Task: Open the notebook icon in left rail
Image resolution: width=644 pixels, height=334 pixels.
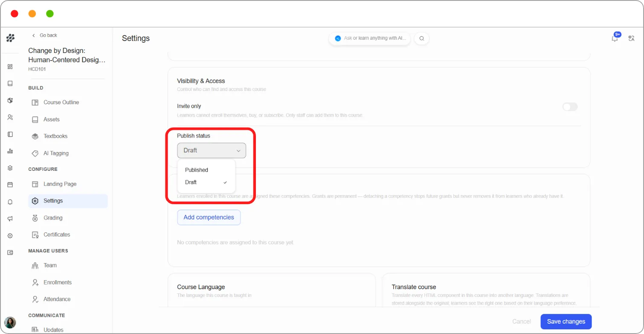Action: pos(10,134)
